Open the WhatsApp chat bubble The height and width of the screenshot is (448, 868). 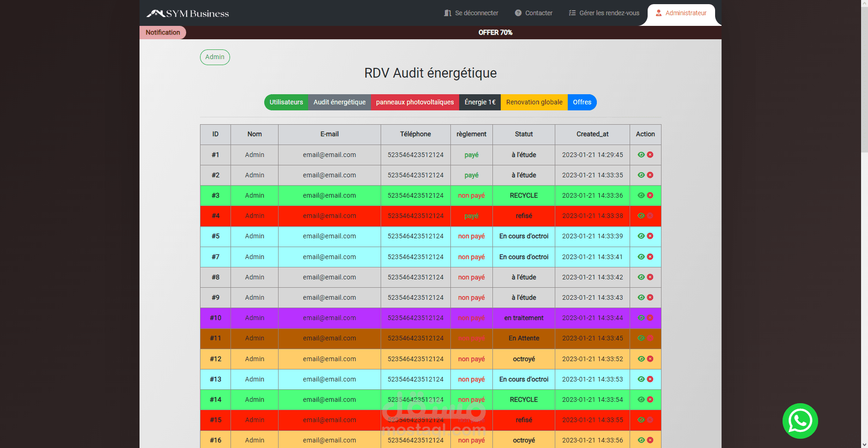[800, 421]
